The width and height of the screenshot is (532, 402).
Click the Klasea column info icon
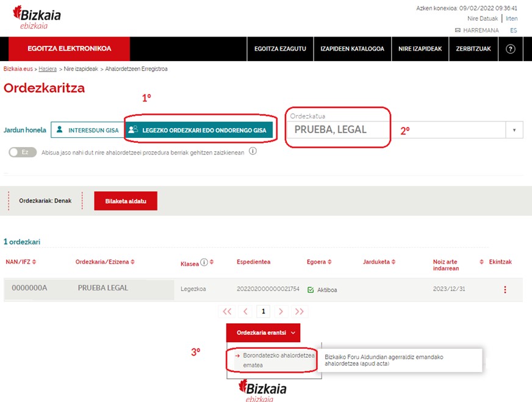204,262
